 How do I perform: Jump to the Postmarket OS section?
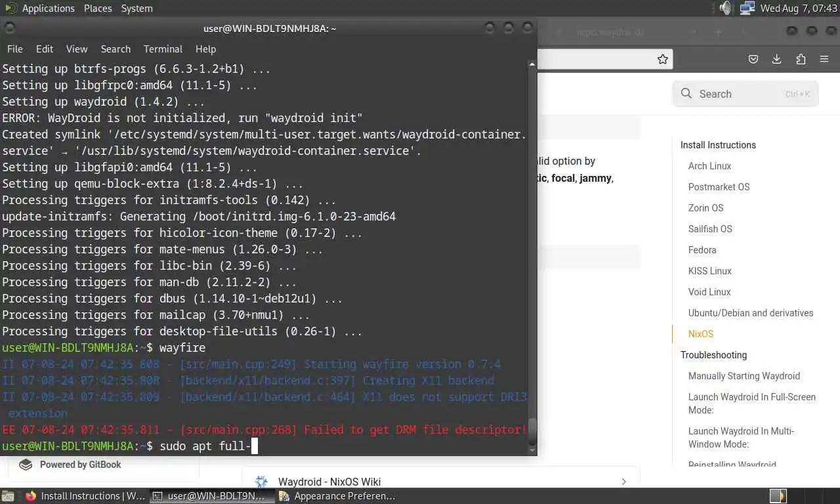(x=719, y=187)
